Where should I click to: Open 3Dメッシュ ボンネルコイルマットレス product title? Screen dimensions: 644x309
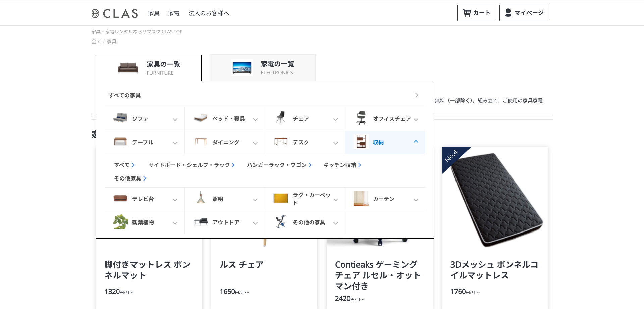(x=494, y=270)
